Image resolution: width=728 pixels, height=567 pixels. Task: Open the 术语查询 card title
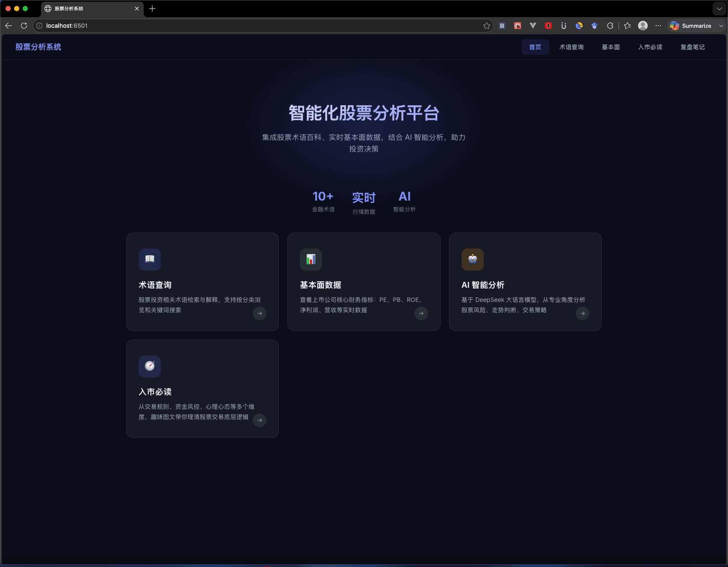point(155,285)
